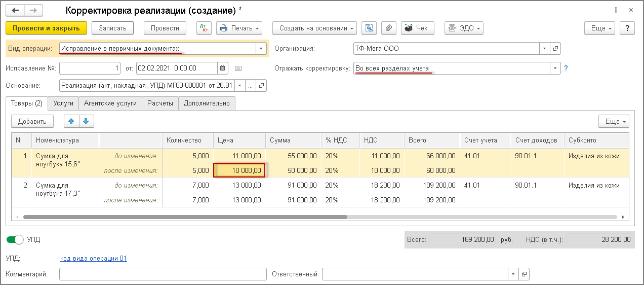644x285 pixels.
Task: Open top Еще menu
Action: click(x=600, y=28)
